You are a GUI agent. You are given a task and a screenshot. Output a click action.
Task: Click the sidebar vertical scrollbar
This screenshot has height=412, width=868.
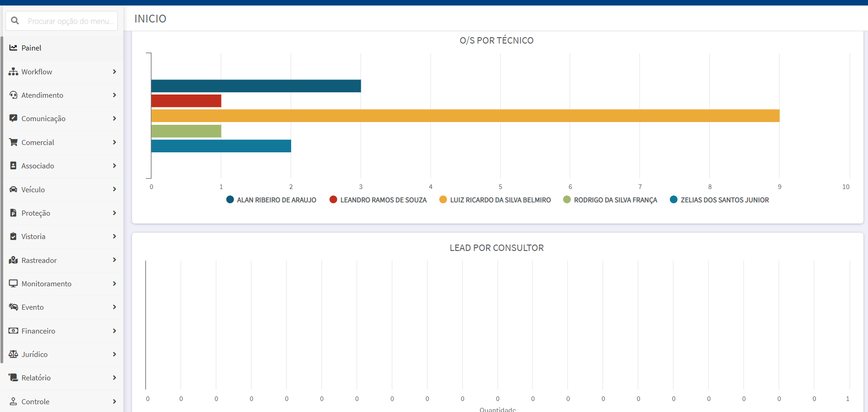point(2,200)
